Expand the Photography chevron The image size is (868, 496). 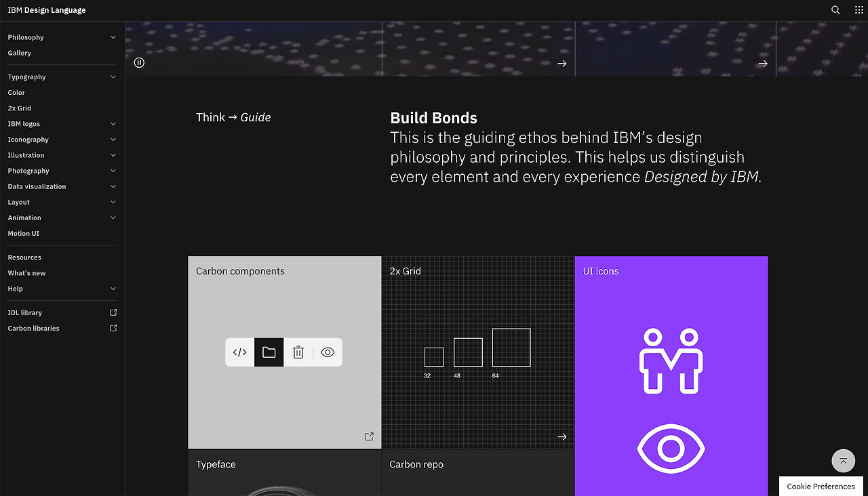pyautogui.click(x=113, y=171)
